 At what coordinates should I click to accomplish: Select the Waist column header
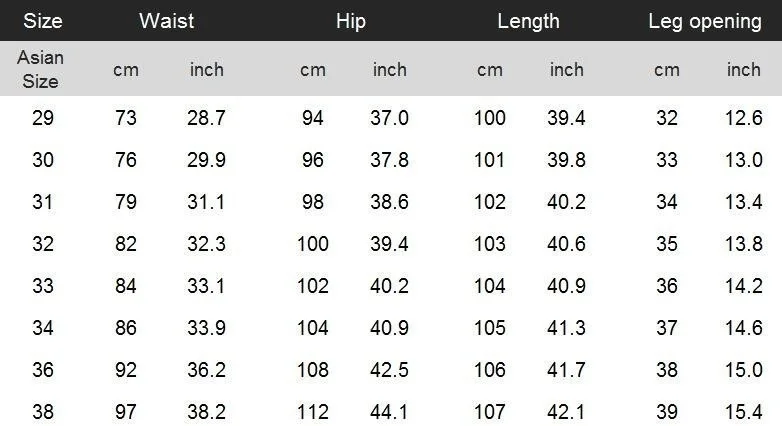tap(167, 21)
